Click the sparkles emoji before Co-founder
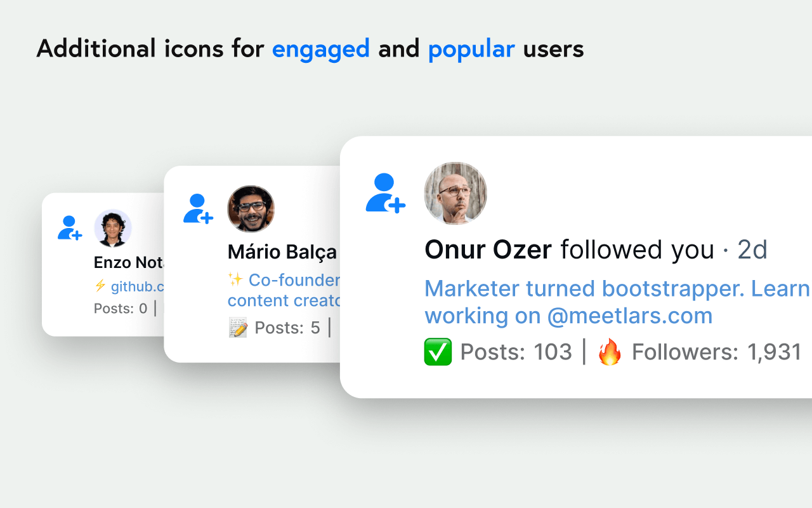 (x=235, y=279)
